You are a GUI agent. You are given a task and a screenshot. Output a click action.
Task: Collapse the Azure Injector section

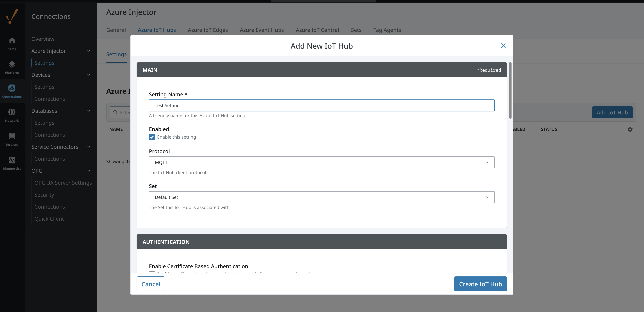88,51
